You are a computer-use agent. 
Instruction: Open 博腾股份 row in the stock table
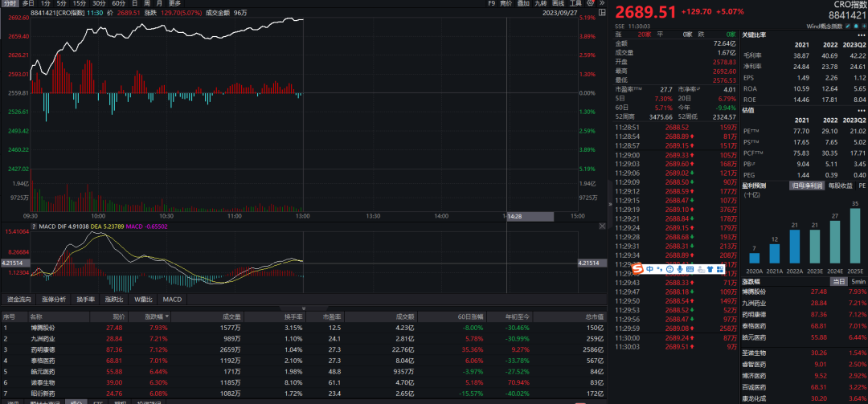coord(303,327)
